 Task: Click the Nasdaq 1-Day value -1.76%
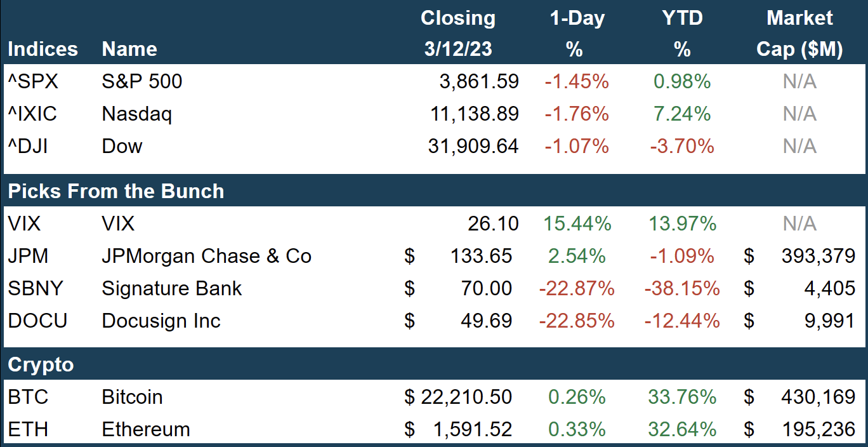coord(577,114)
